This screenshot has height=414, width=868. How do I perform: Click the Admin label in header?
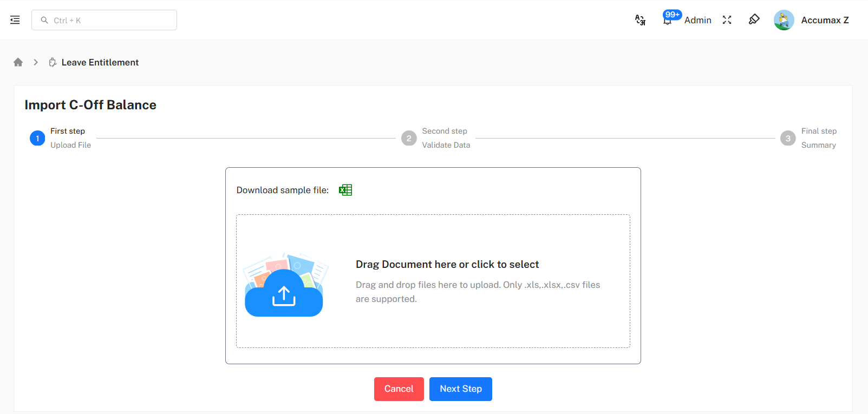click(697, 20)
